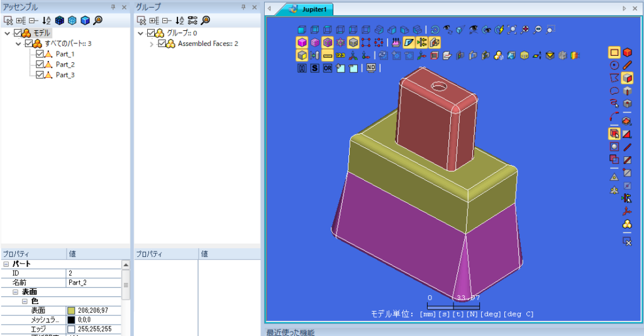Click the zoom-in magnifier with plus icon
The width and height of the screenshot is (644, 336).
tap(525, 30)
